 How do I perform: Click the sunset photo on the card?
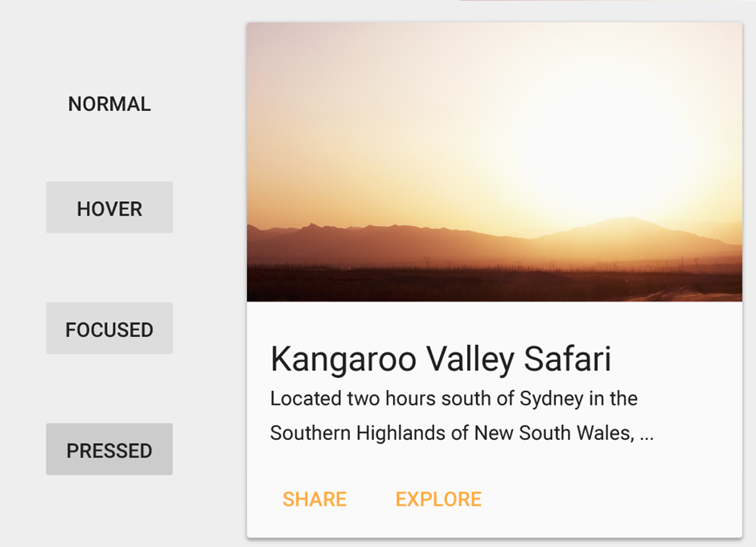click(494, 162)
